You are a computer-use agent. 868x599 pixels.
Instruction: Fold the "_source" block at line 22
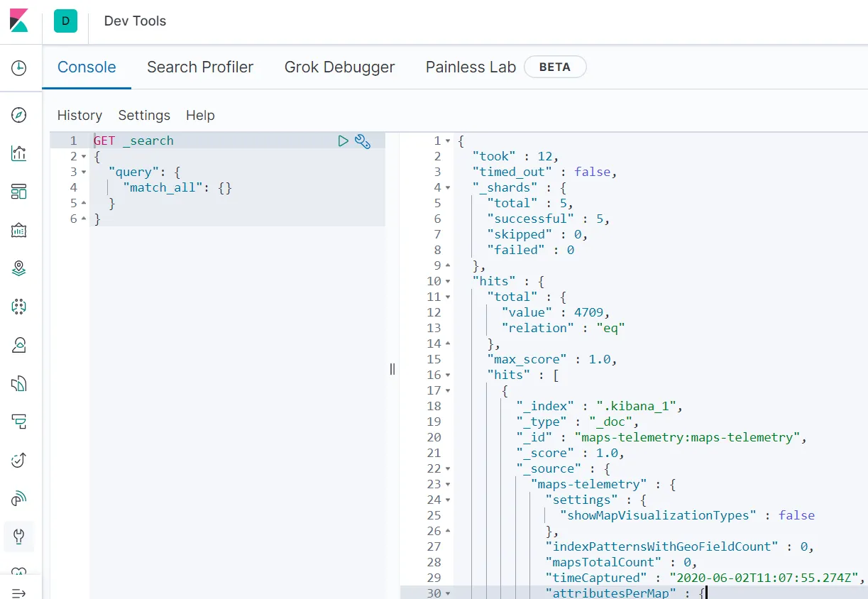(448, 469)
